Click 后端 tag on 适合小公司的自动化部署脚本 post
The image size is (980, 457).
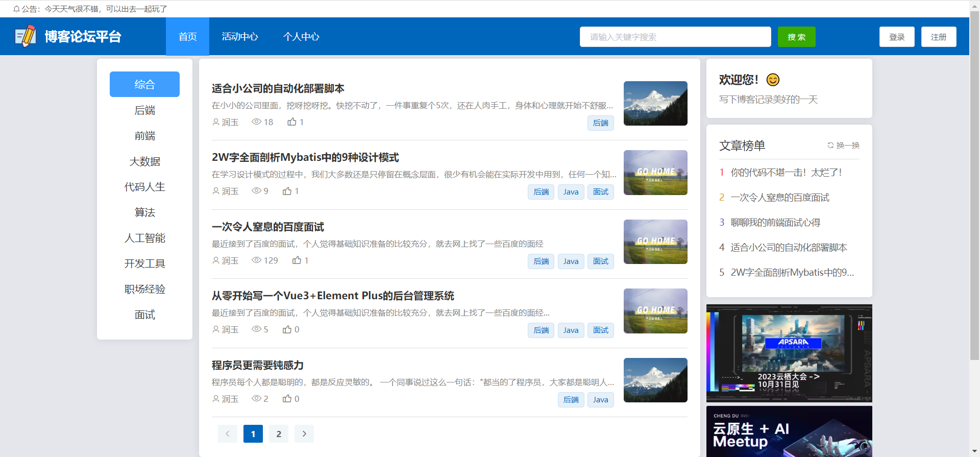pos(601,123)
